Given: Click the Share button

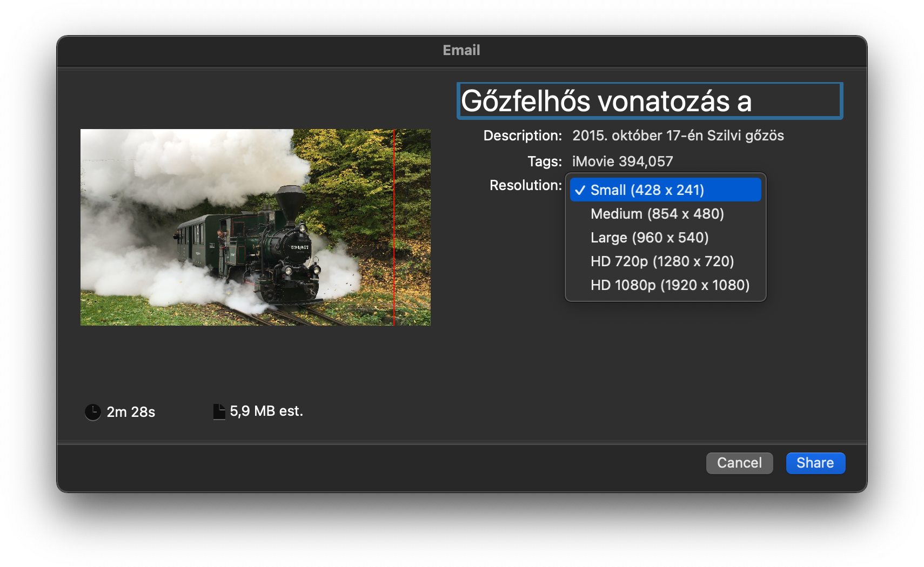Looking at the screenshot, I should (x=815, y=463).
